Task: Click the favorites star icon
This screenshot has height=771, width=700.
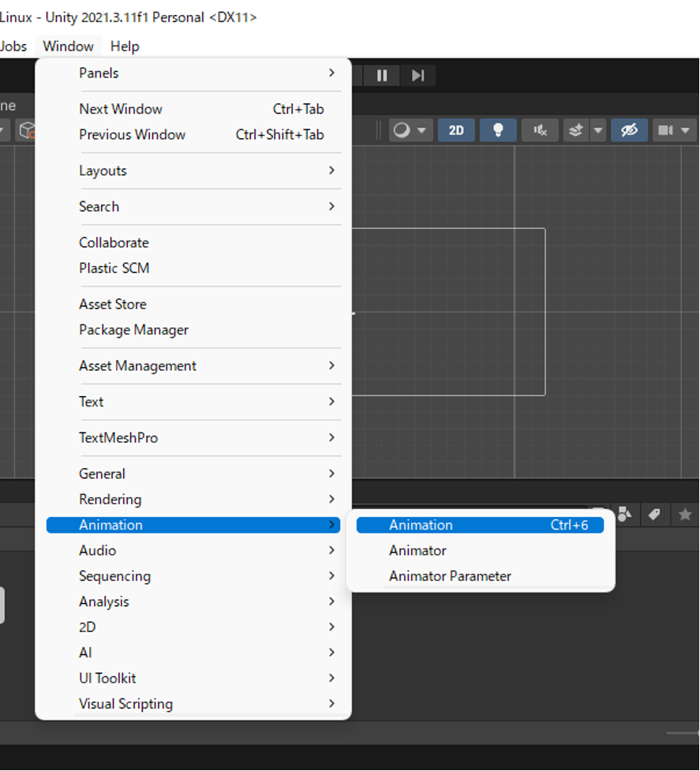Action: click(685, 515)
